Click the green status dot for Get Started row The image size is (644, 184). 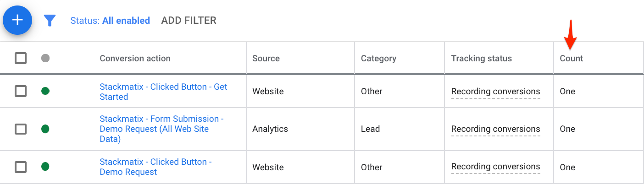coord(45,91)
